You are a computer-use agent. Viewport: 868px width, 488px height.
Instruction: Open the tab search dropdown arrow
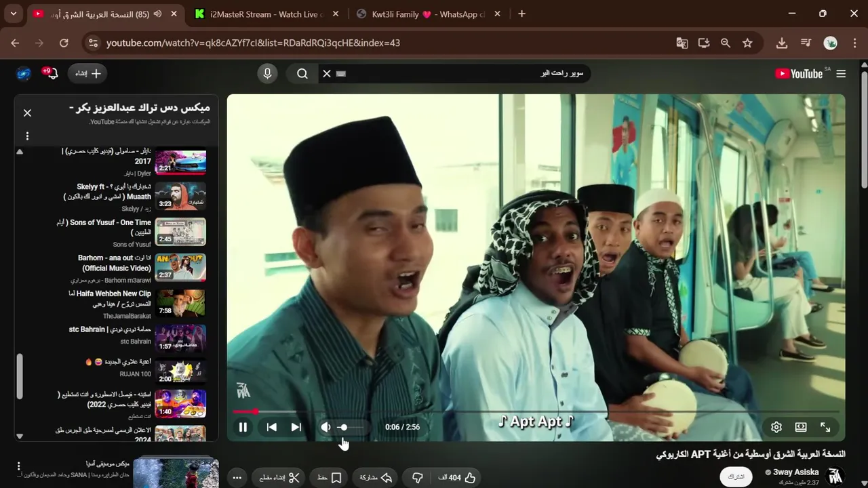(x=14, y=14)
